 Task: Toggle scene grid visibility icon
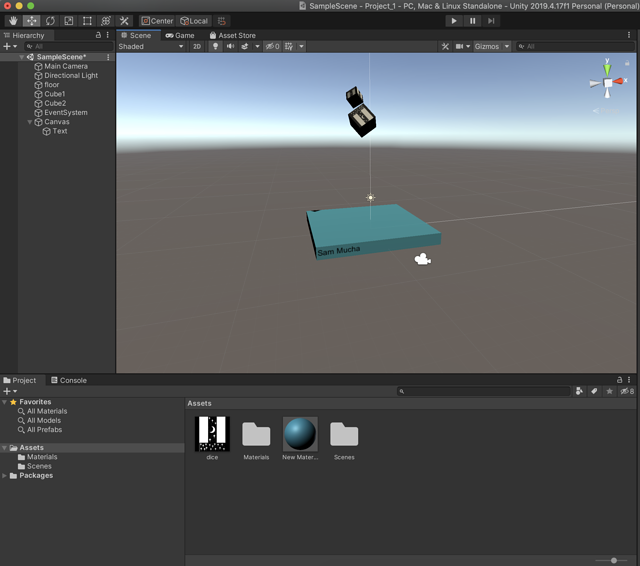pos(289,47)
